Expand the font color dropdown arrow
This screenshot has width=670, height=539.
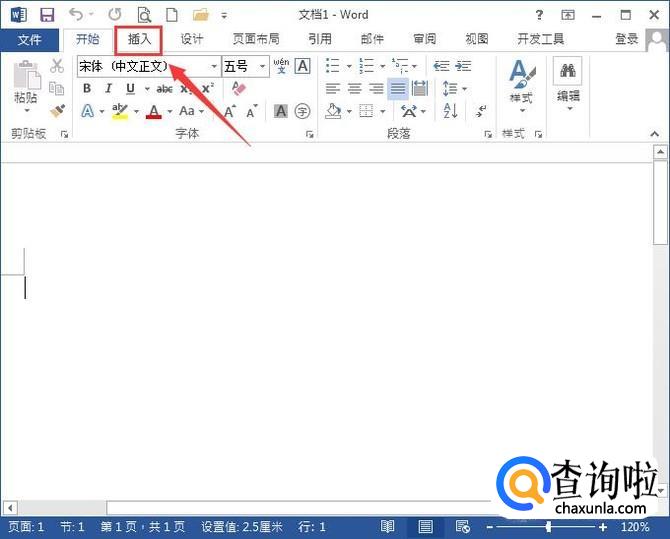point(170,111)
